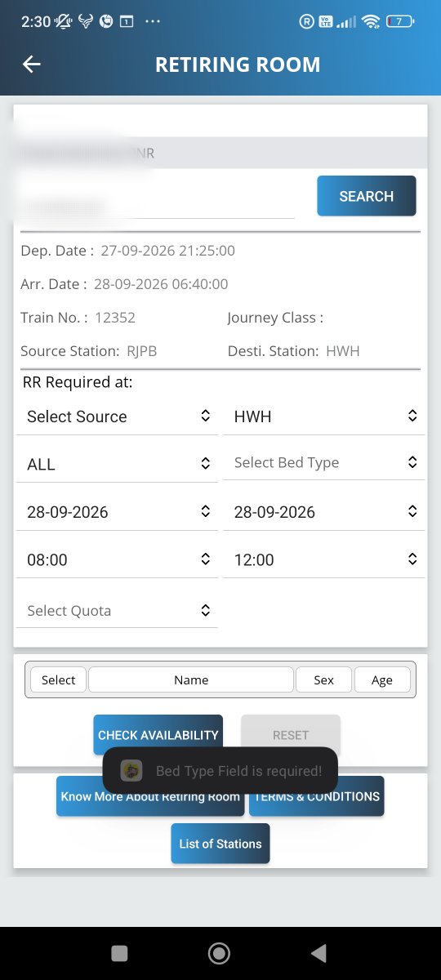The image size is (441, 980).
Task: Tap the Android home circle button
Action: coord(219,953)
